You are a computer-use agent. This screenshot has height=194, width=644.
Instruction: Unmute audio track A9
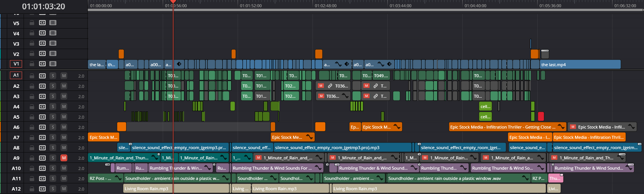click(x=64, y=158)
